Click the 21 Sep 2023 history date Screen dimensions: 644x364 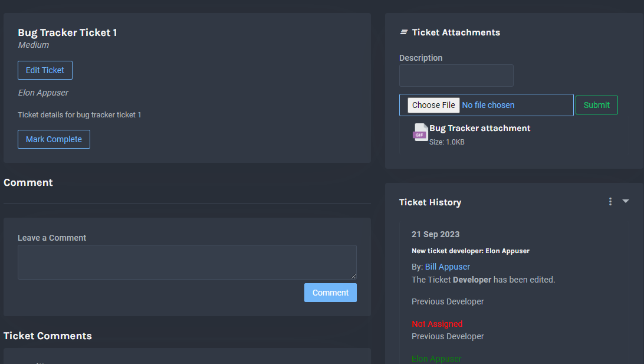coord(435,234)
